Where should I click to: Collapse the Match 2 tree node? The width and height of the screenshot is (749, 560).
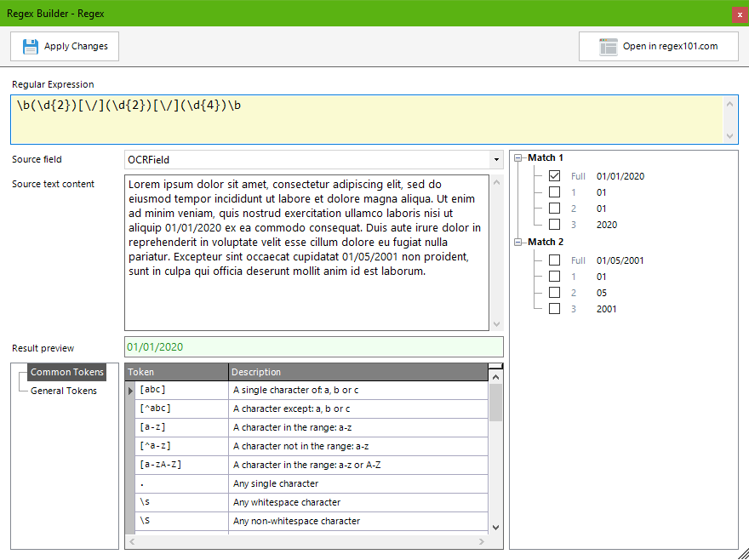pos(518,243)
